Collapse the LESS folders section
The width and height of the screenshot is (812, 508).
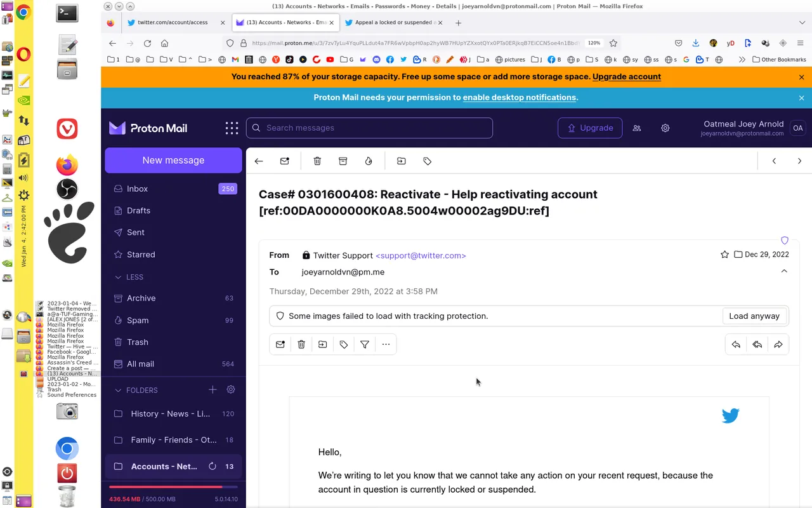[129, 277]
